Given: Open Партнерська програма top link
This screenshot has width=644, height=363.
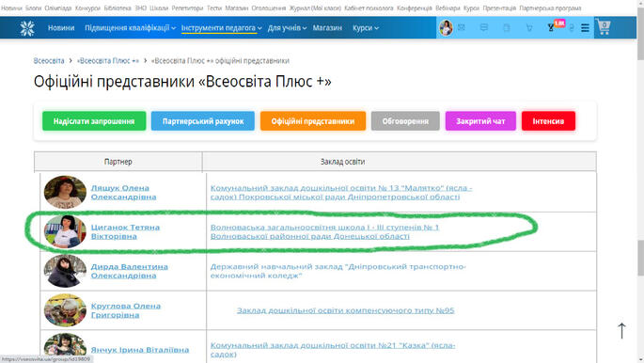Looking at the screenshot, I should tap(550, 8).
